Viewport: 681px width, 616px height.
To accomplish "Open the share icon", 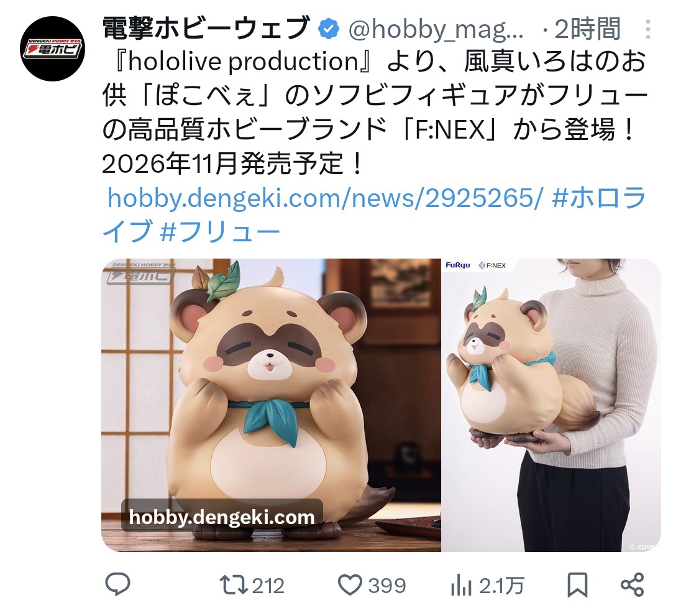I will tap(632, 585).
